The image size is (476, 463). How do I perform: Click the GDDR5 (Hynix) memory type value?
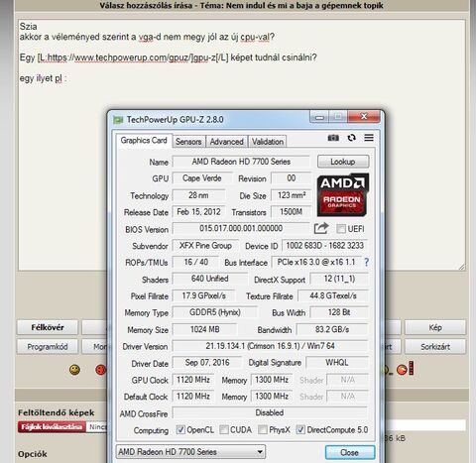point(215,312)
